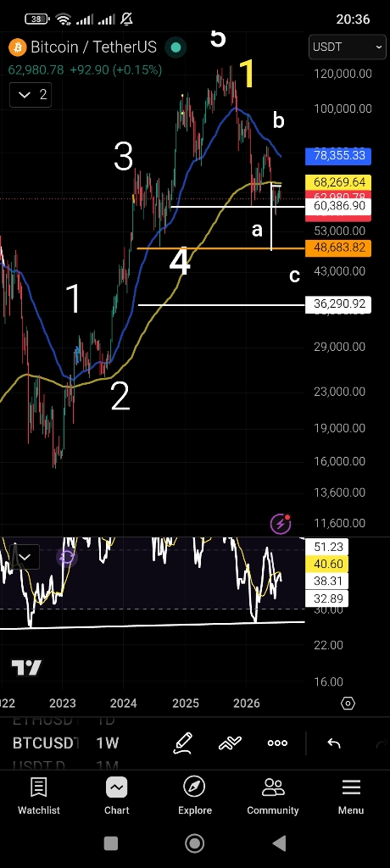
Task: Tap the TradingView logo on chart
Action: [26, 668]
